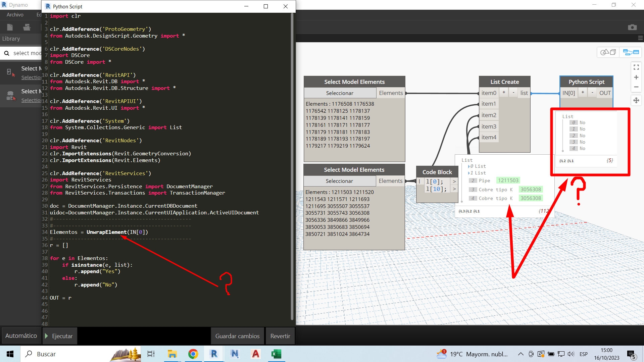
Task: Click the New file icon in Dynamo toolbar
Action: [x=10, y=27]
